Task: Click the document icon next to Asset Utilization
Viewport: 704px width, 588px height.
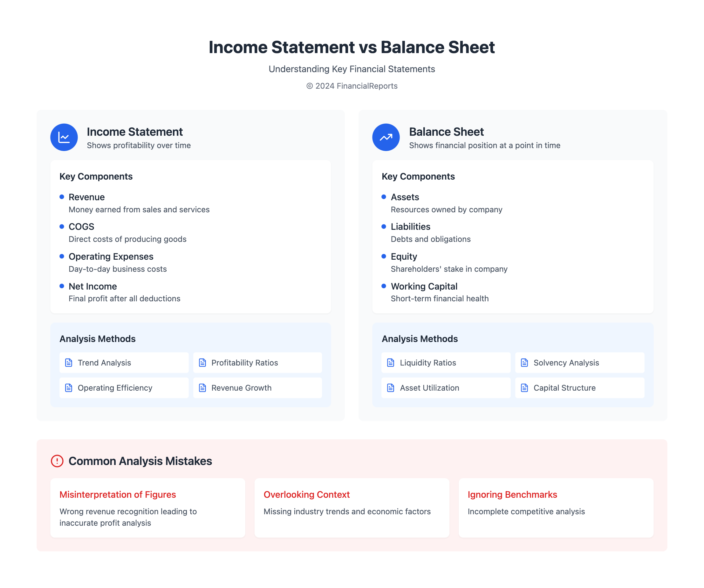Action: (x=391, y=388)
